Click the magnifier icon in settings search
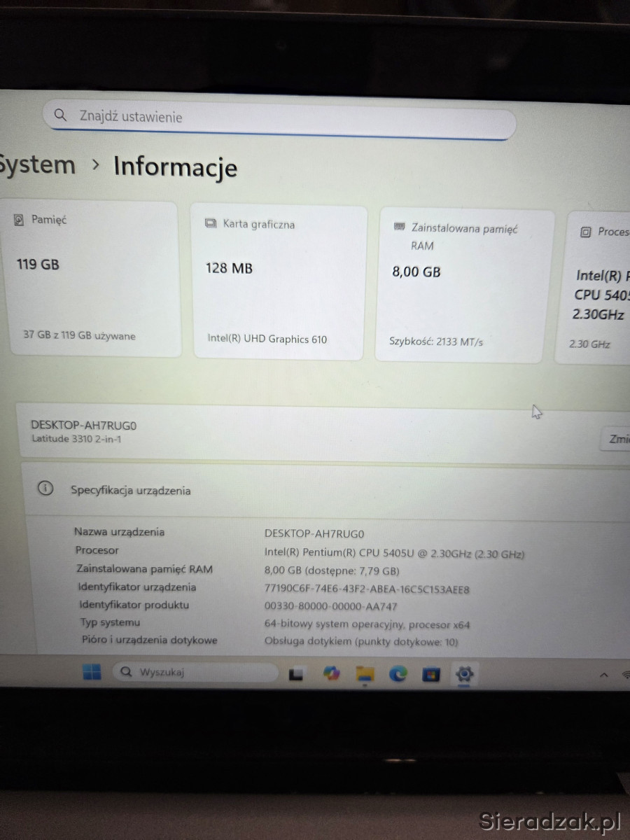This screenshot has width=630, height=840. click(61, 115)
